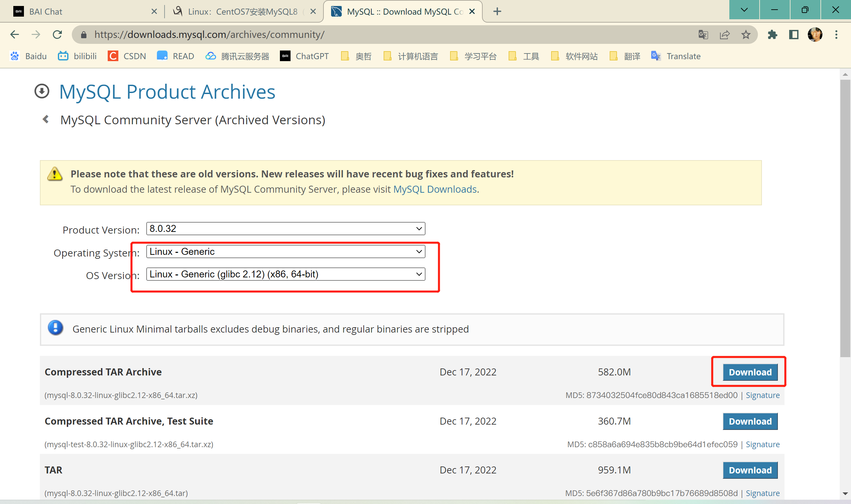Toggle the browser side panel icon
This screenshot has width=851, height=504.
click(x=793, y=34)
